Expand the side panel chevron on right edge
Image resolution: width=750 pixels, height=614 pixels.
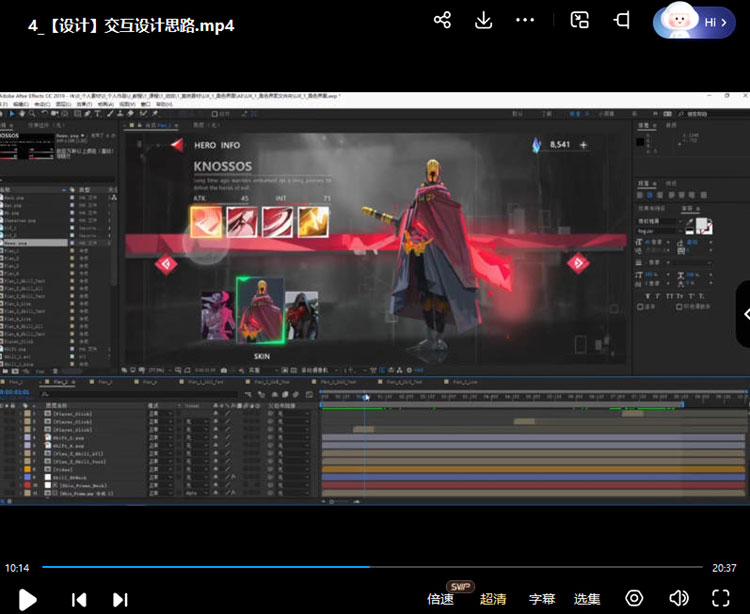pyautogui.click(x=746, y=314)
